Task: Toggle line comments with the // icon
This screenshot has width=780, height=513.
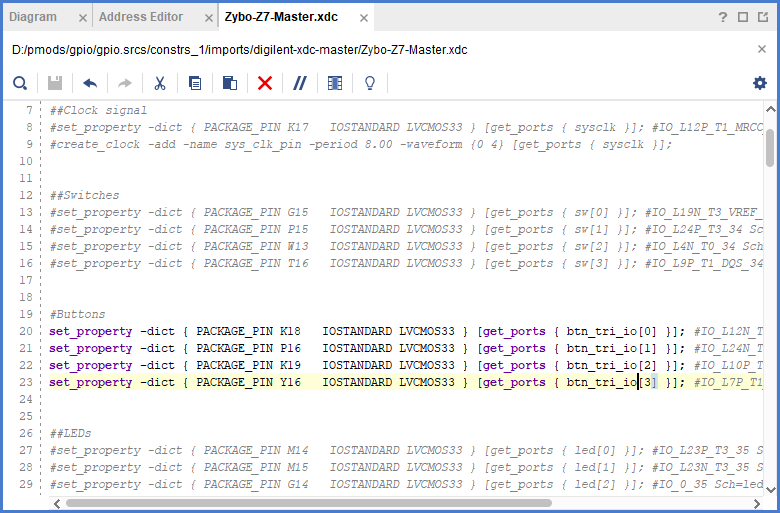Action: pyautogui.click(x=300, y=83)
